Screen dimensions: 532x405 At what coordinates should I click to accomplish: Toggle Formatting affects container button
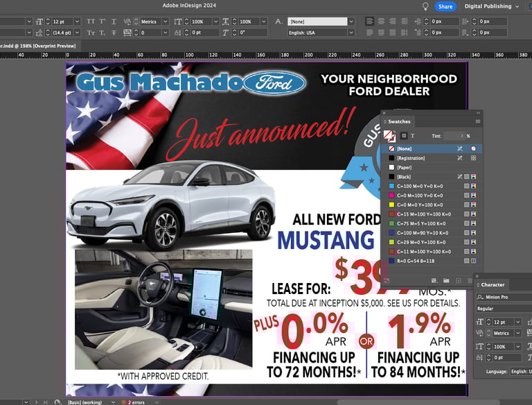coord(404,136)
